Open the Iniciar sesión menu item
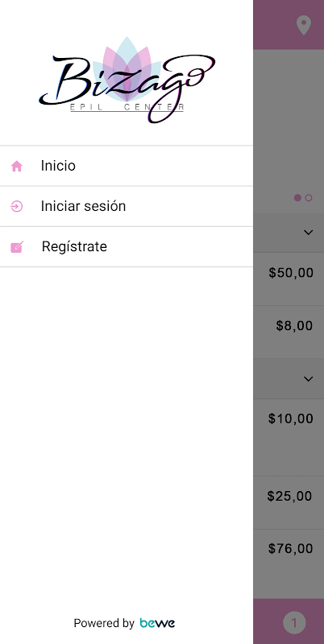Screen dimensions: 324x644 click(x=127, y=206)
